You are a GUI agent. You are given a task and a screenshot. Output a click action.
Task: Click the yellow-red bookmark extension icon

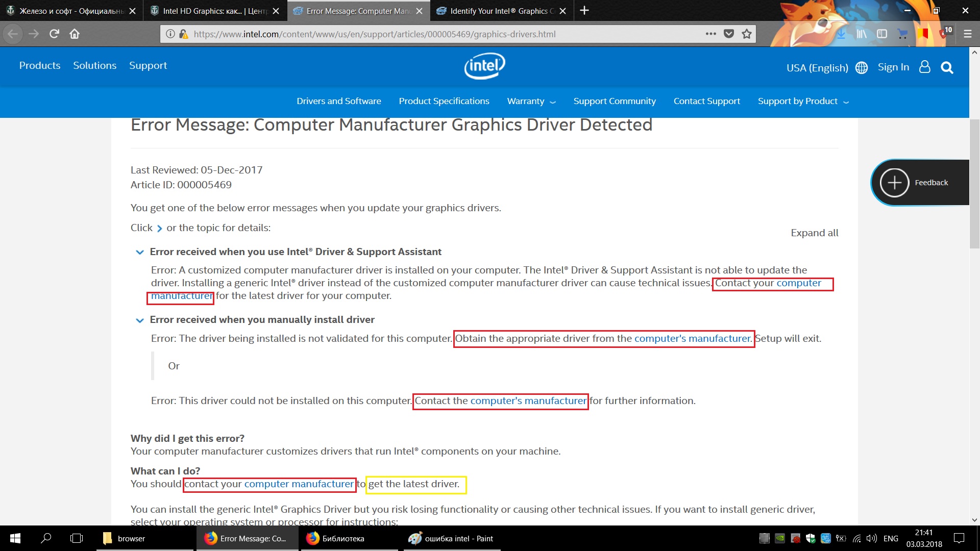tap(923, 34)
